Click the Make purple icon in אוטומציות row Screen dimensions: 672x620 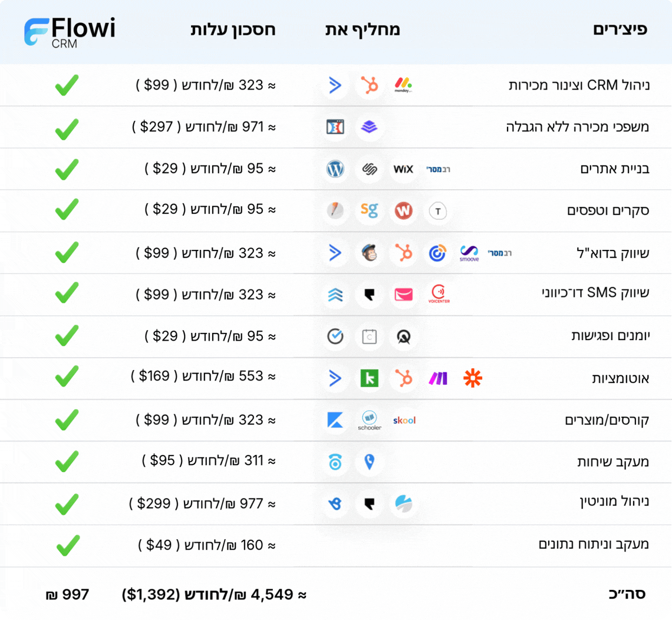[x=438, y=378]
